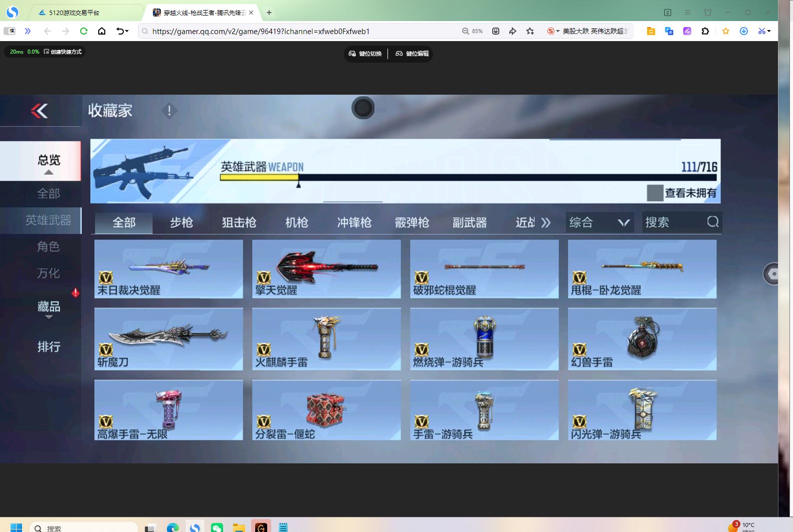Open a new browser tab
This screenshot has height=532, width=793.
tap(269, 13)
